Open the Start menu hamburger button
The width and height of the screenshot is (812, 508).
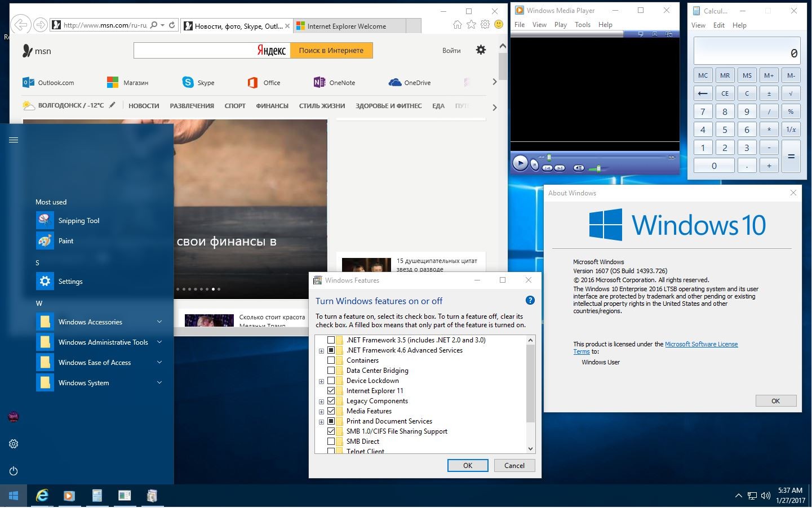pyautogui.click(x=14, y=140)
